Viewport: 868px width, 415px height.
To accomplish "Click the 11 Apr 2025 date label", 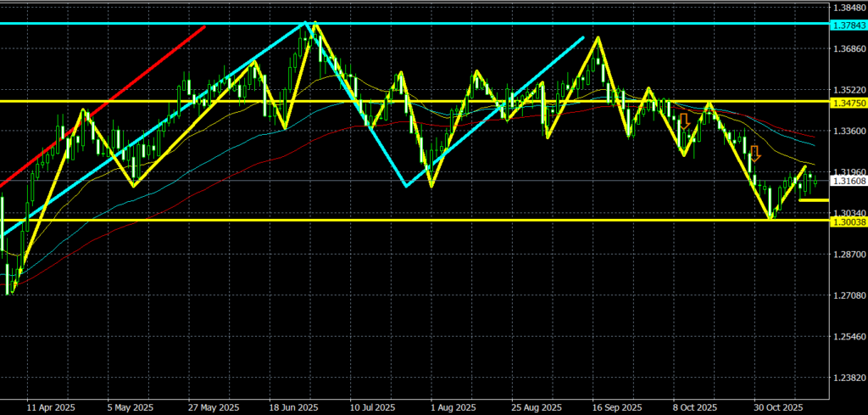I will 50,407.
